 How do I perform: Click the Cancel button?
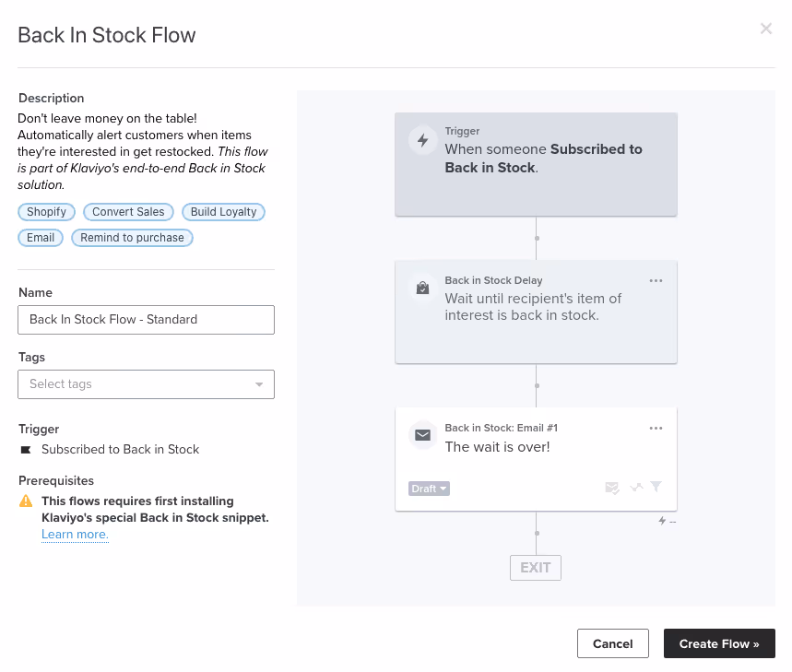[x=612, y=643]
